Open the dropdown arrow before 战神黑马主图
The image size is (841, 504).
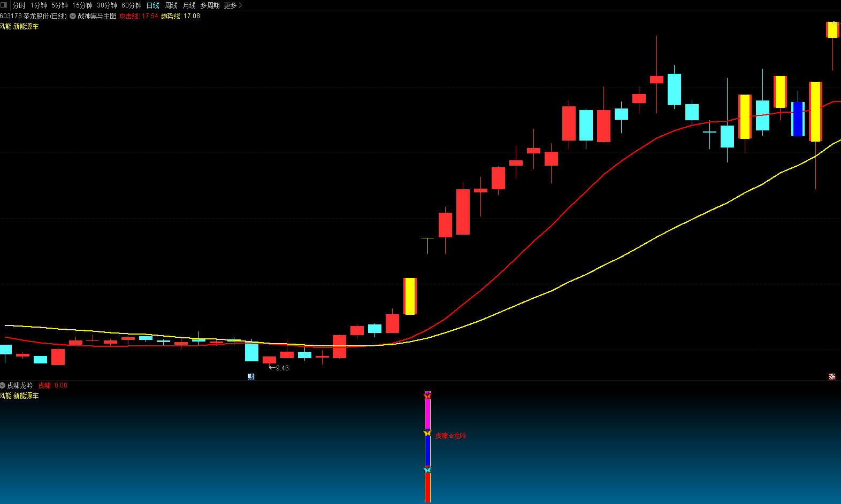pyautogui.click(x=73, y=16)
